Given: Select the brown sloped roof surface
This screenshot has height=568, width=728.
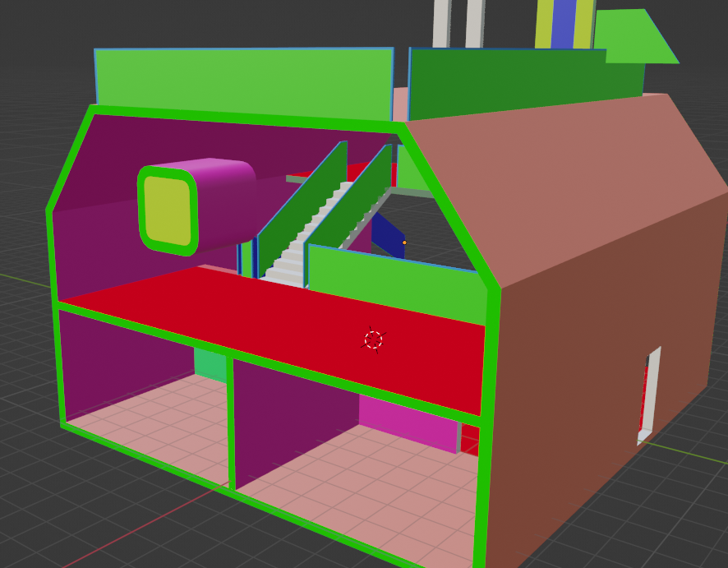Looking at the screenshot, I should click(559, 181).
